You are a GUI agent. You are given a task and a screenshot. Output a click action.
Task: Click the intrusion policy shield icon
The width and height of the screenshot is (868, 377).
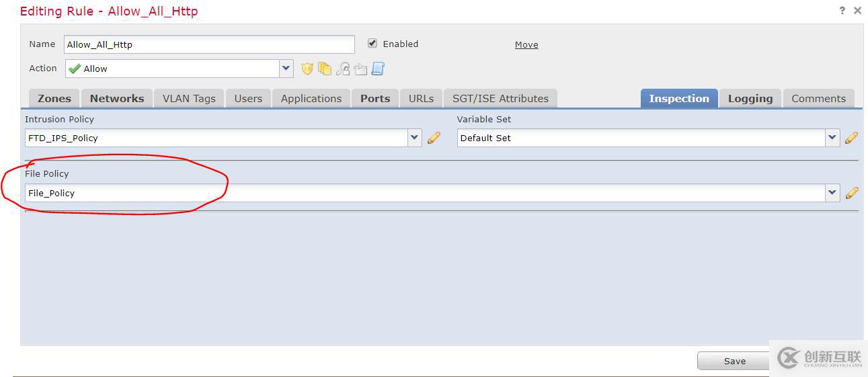coord(307,69)
